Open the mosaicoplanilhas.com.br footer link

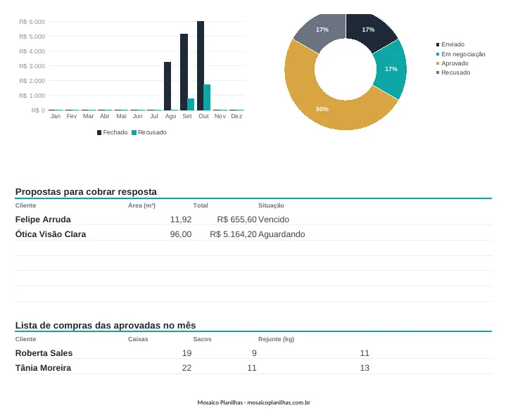point(279,402)
